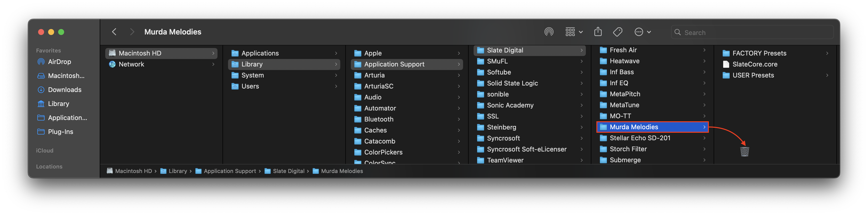Select the Inf EQ folder
Viewport: 868px width, 215px height.
point(652,83)
